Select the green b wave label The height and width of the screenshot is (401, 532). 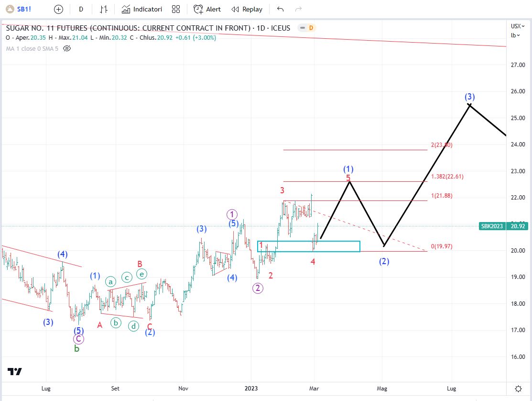76,349
